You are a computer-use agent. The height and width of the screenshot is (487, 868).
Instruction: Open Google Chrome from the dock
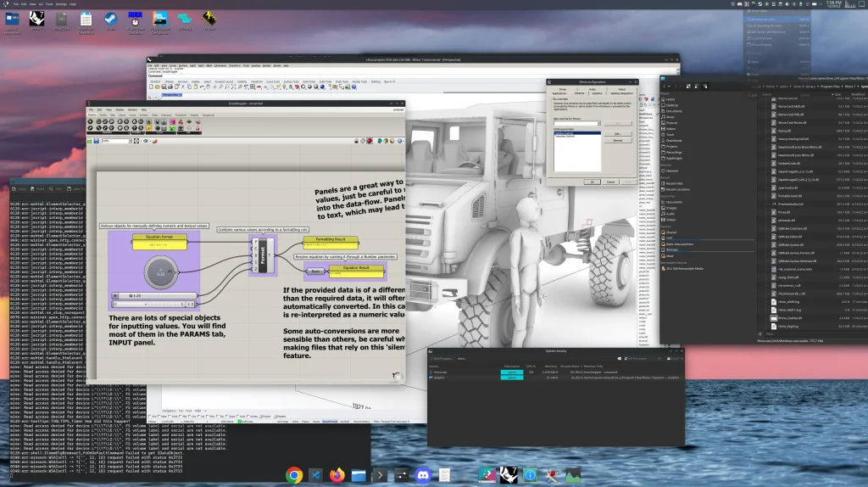tap(294, 475)
